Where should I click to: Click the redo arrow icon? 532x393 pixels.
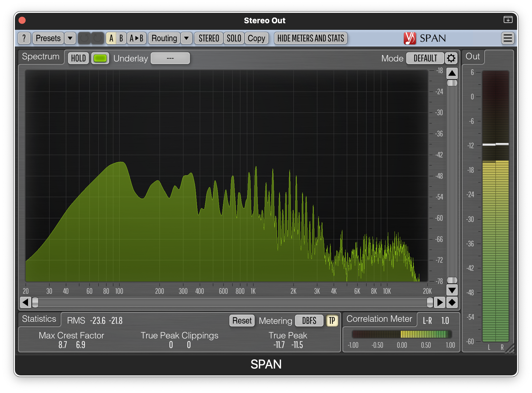pyautogui.click(x=97, y=38)
